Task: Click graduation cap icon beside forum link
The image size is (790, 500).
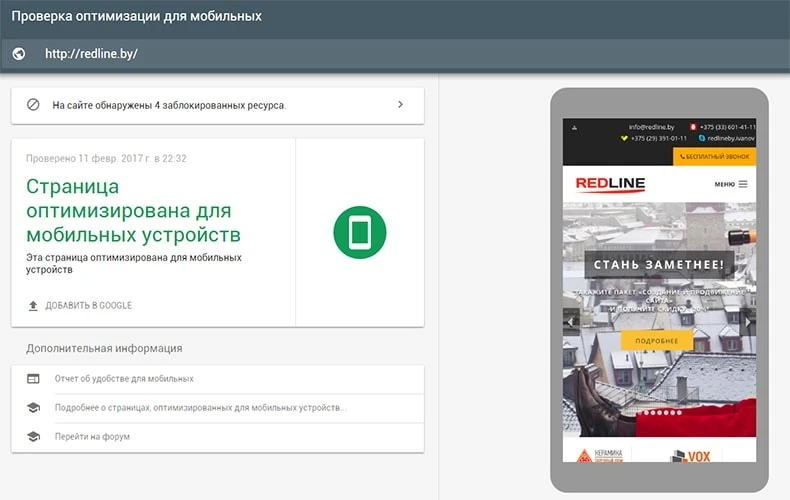Action: coord(33,436)
